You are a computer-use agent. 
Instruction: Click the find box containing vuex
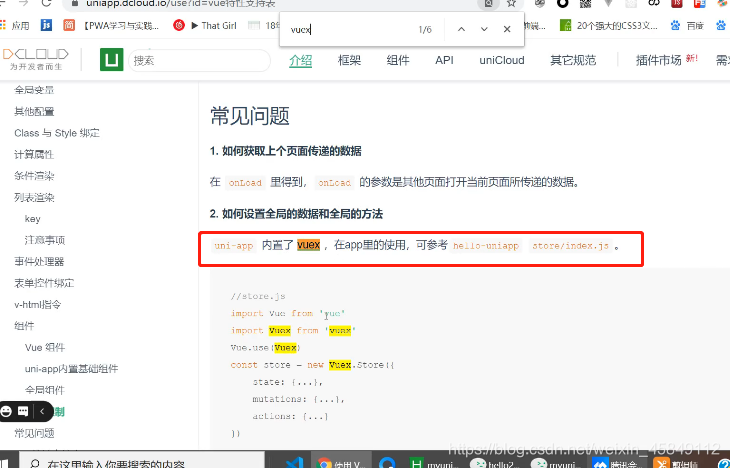[x=349, y=29]
